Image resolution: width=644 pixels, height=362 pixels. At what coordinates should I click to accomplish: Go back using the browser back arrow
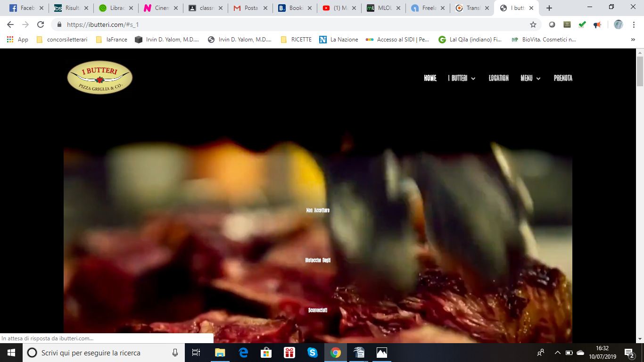(10, 25)
